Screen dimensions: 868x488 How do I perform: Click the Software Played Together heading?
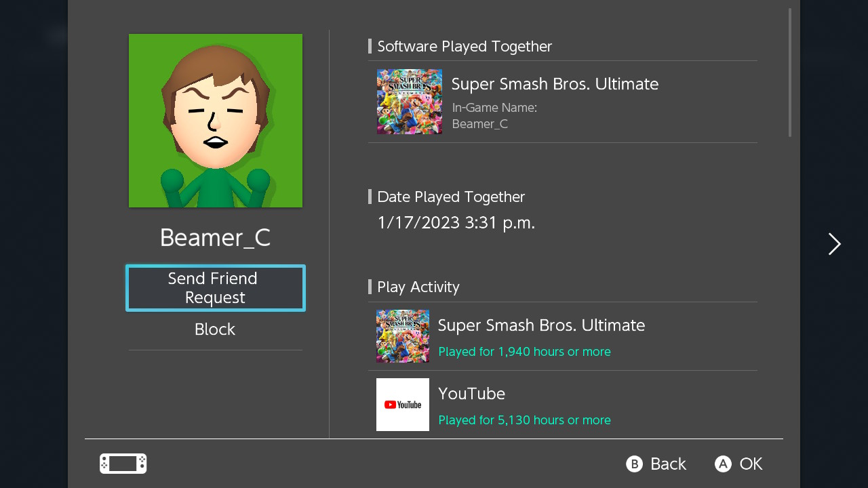[x=465, y=46]
